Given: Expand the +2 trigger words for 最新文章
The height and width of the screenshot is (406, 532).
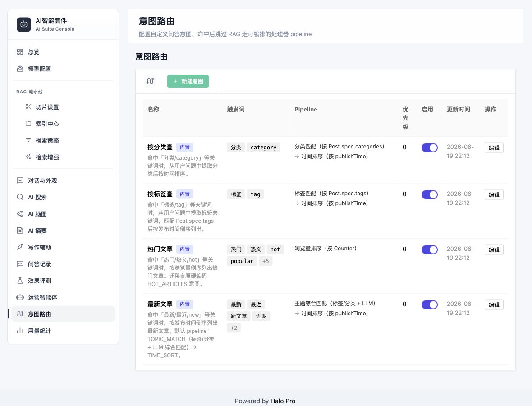Looking at the screenshot, I should click(234, 328).
